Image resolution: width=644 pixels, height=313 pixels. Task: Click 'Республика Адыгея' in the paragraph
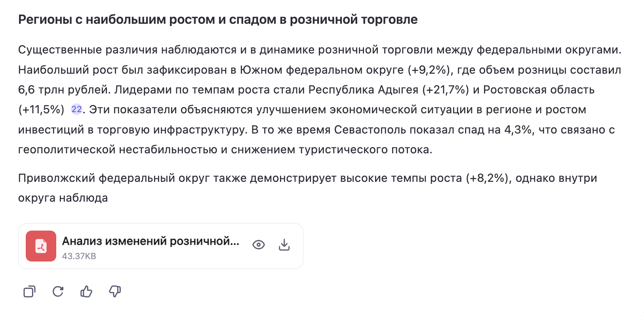pos(363,90)
